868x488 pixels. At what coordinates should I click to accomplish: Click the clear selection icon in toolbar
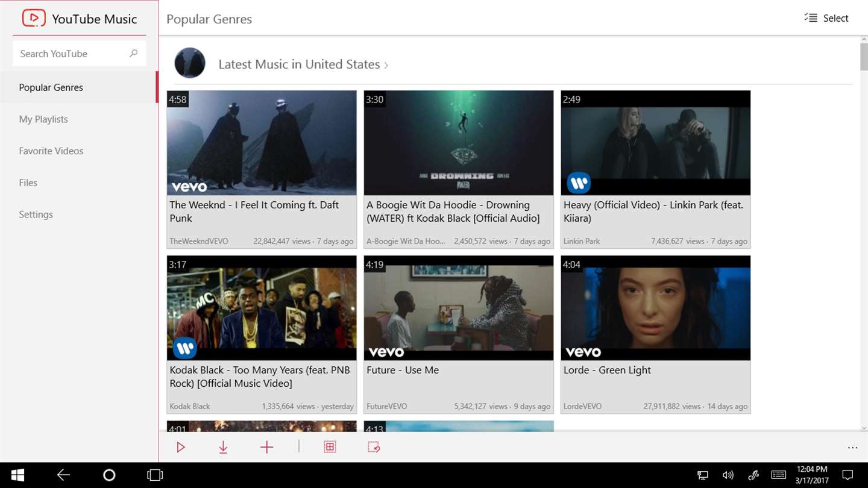[374, 447]
